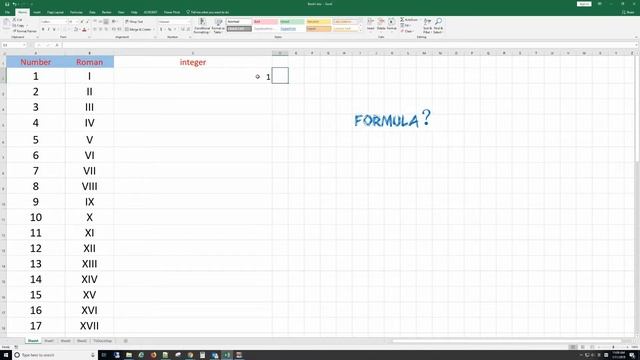
Task: Click the Paste clipboard icon
Action: pyautogui.click(x=6, y=24)
